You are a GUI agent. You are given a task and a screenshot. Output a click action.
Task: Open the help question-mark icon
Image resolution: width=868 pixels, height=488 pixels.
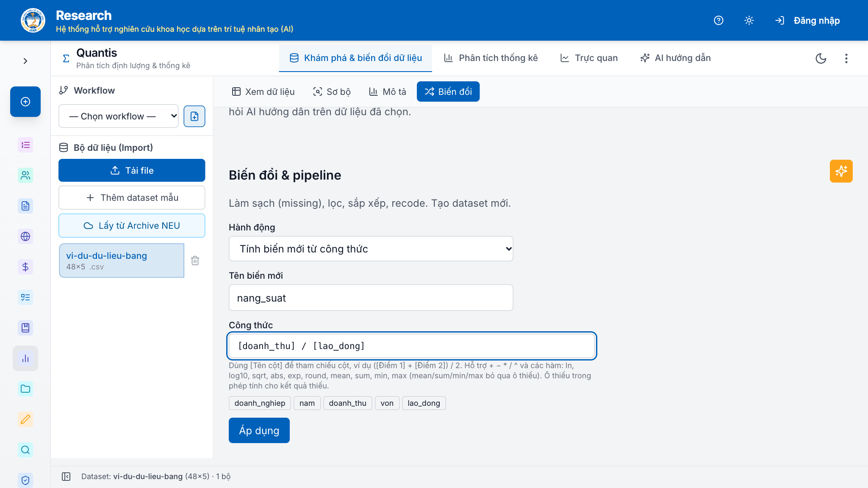click(x=718, y=20)
